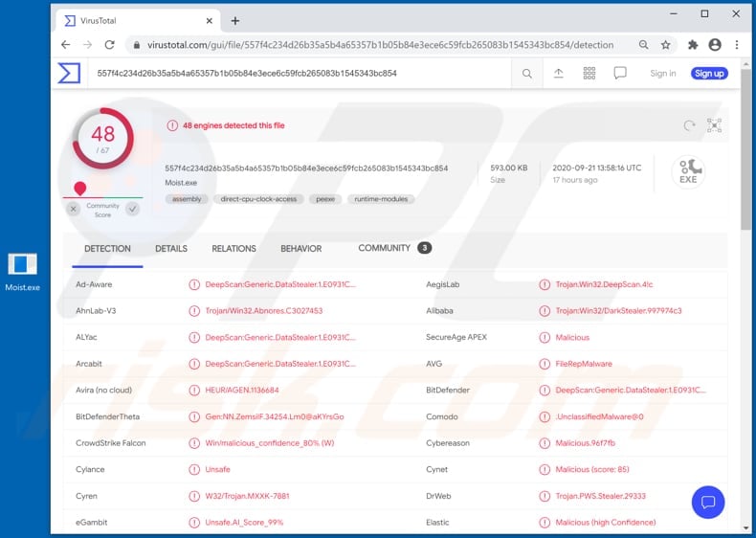Click the peexe tag

[x=325, y=199]
